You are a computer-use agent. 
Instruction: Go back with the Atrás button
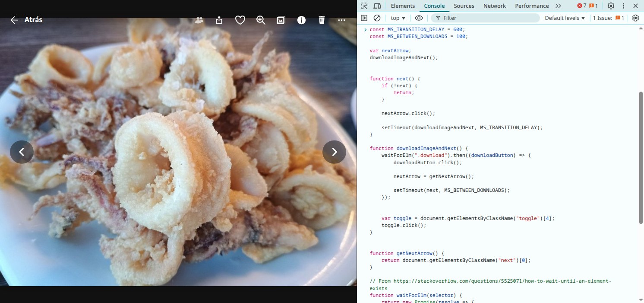26,20
